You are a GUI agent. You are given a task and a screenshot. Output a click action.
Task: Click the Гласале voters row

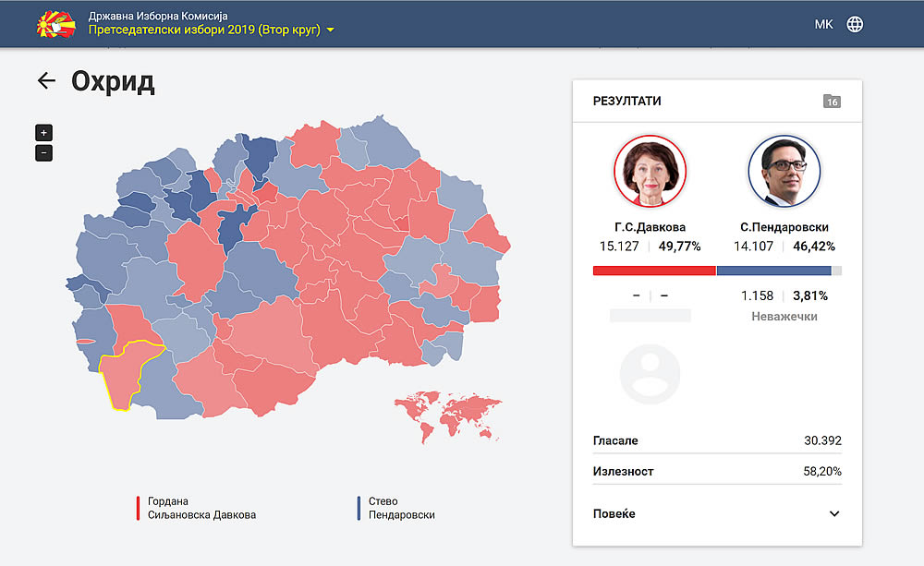pyautogui.click(x=717, y=441)
